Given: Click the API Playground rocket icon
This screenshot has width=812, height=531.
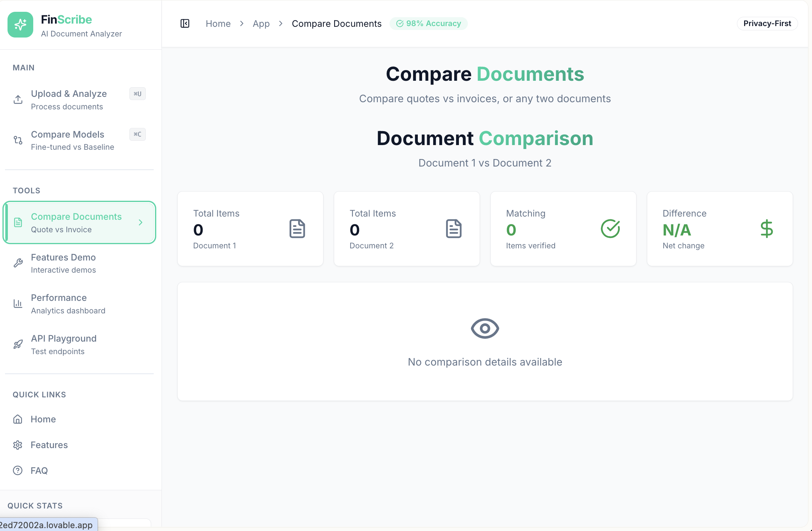Looking at the screenshot, I should 18,344.
